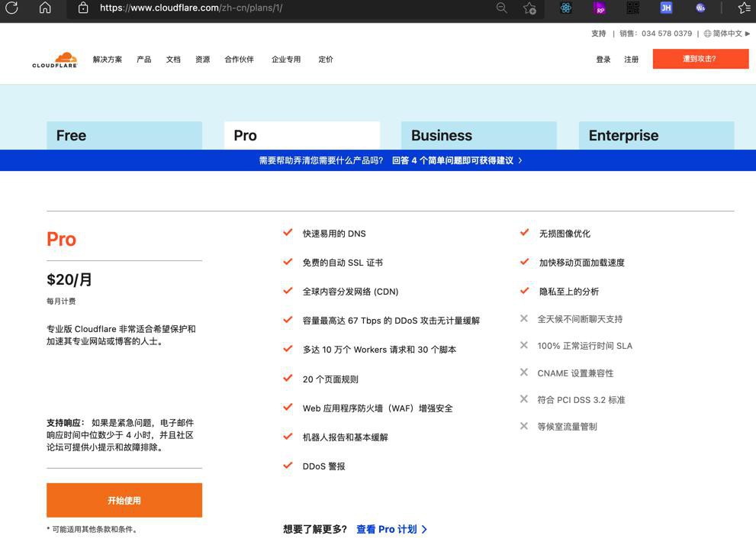Click the zoom magnifier icon in address bar

[502, 8]
